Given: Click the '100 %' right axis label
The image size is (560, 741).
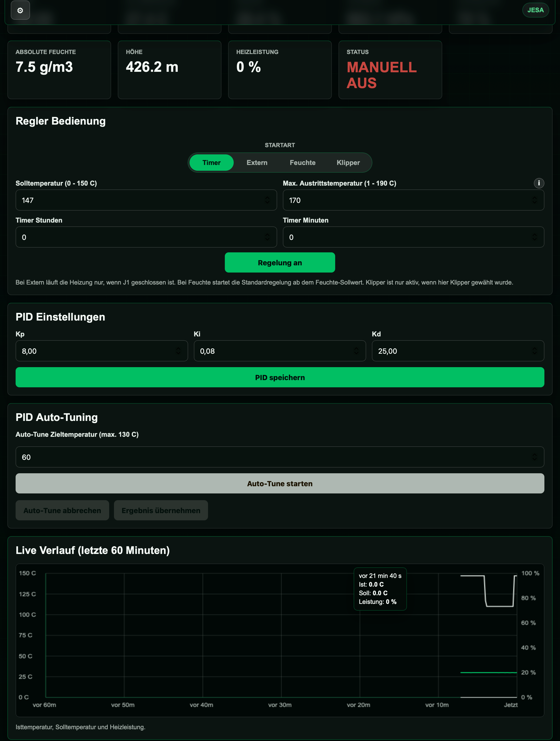Looking at the screenshot, I should (530, 573).
